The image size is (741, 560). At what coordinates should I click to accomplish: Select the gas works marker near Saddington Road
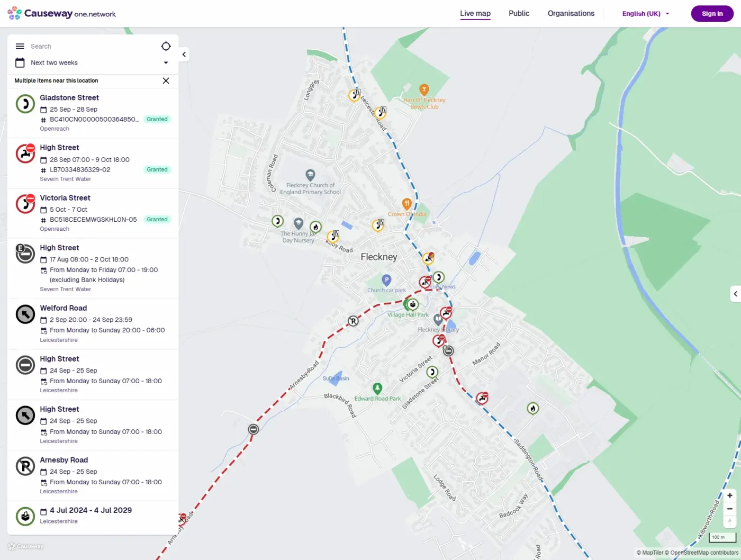point(533,408)
